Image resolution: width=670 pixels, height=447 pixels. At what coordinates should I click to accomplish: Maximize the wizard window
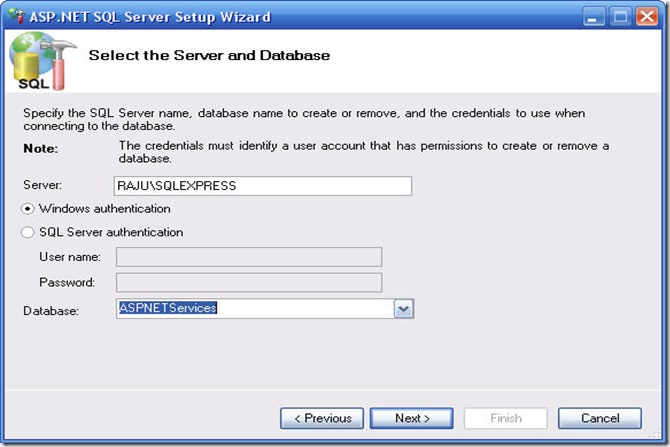click(x=620, y=17)
